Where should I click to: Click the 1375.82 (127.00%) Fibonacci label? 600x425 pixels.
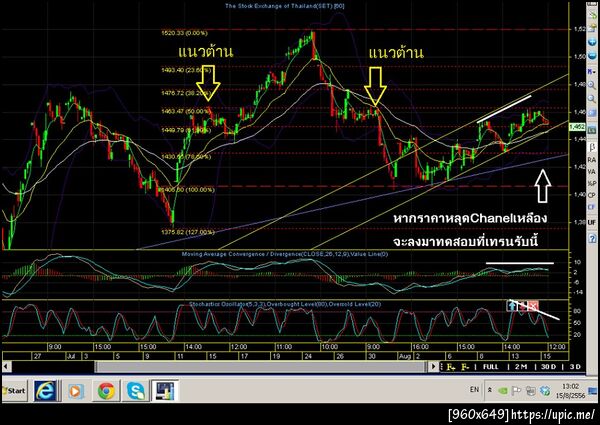[188, 232]
